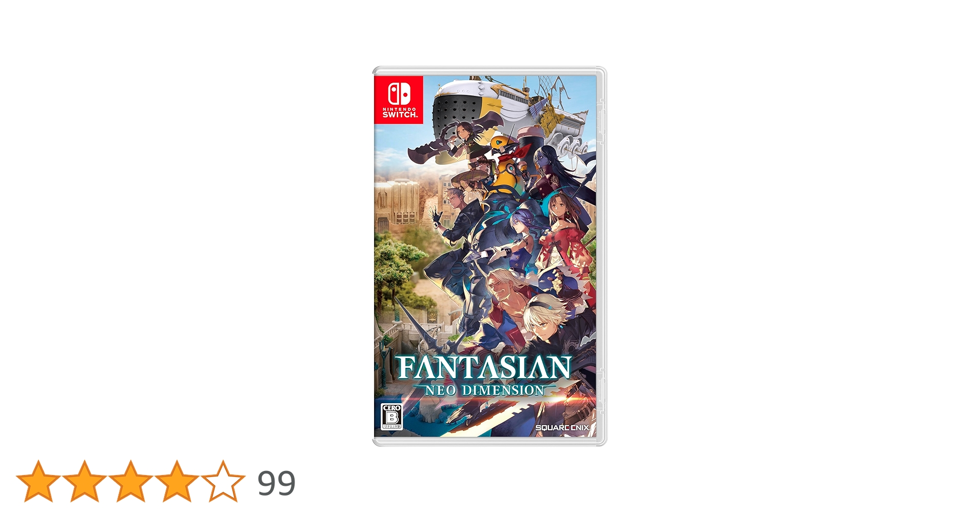Viewport: 980px width, 513px height.
Task: Click the empty fifth rating star
Action: tap(223, 481)
